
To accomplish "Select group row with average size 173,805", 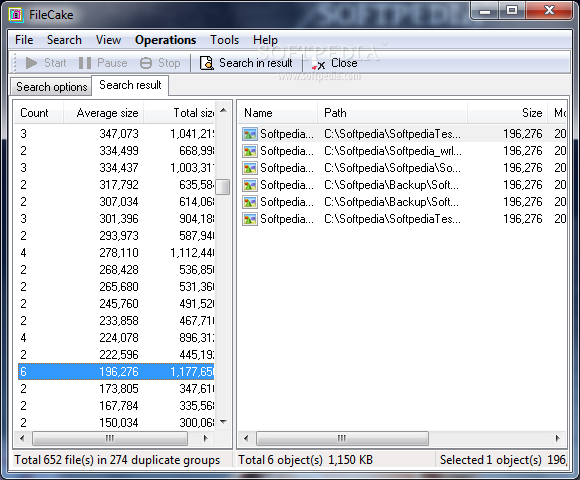I will point(116,389).
